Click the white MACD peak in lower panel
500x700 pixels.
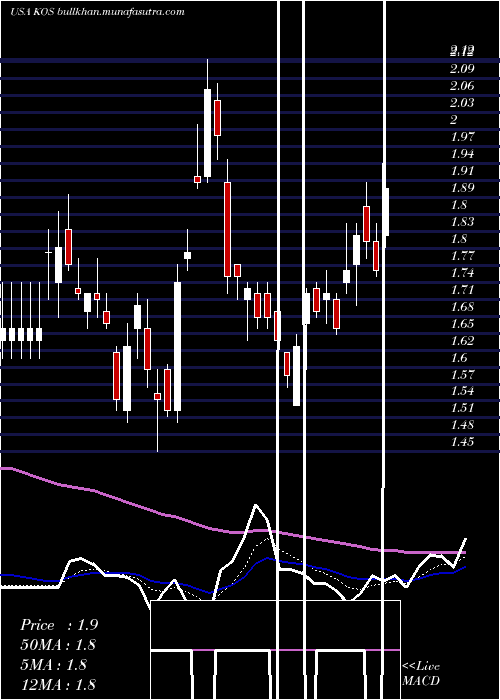(x=256, y=506)
